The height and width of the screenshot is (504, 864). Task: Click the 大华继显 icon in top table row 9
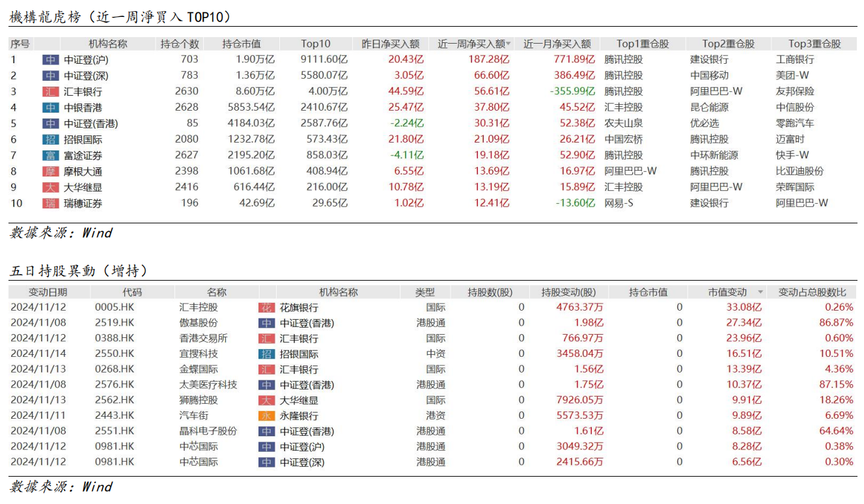pyautogui.click(x=51, y=188)
